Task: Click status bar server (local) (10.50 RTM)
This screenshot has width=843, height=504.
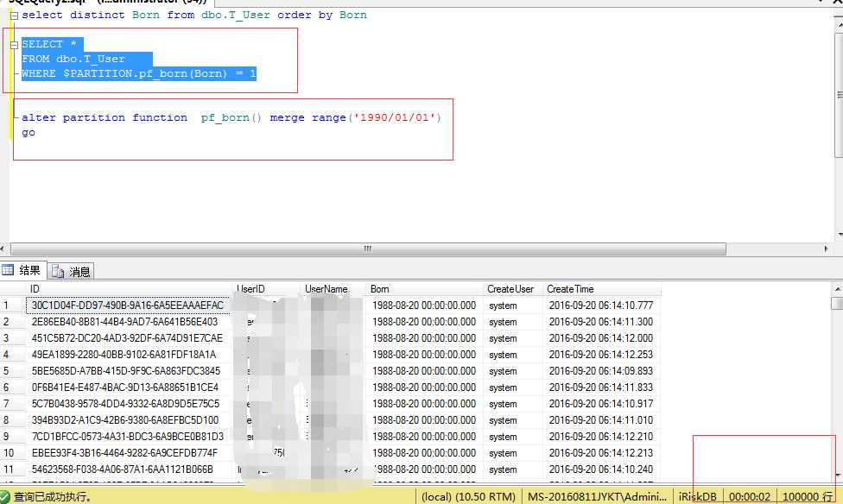Action: coord(468,496)
